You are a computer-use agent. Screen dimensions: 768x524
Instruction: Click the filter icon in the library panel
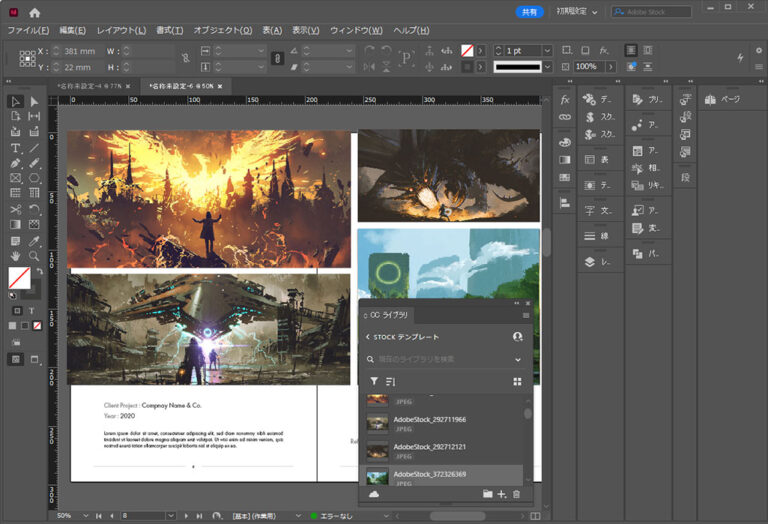374,381
